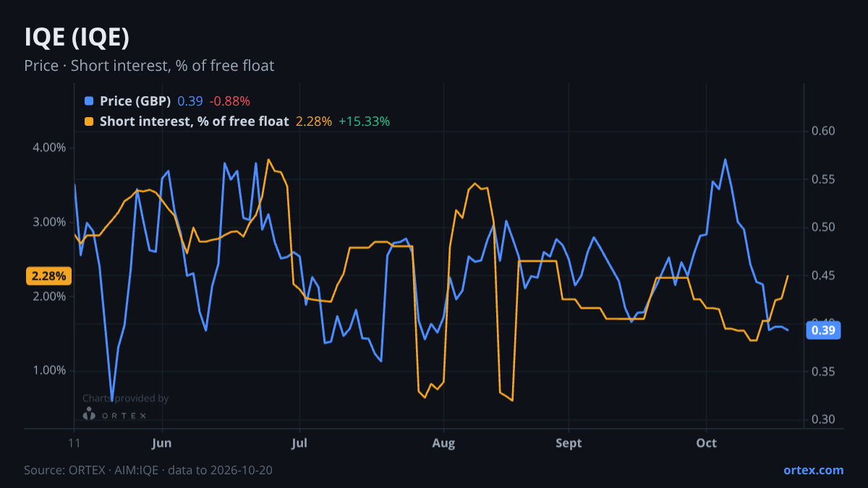Click the 0.35 right axis label
The height and width of the screenshot is (488, 868).
(x=823, y=372)
